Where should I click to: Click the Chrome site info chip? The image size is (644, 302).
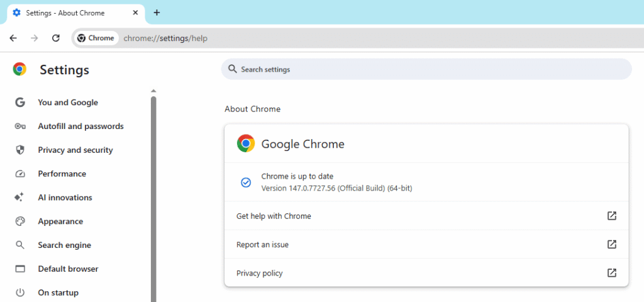coord(96,38)
